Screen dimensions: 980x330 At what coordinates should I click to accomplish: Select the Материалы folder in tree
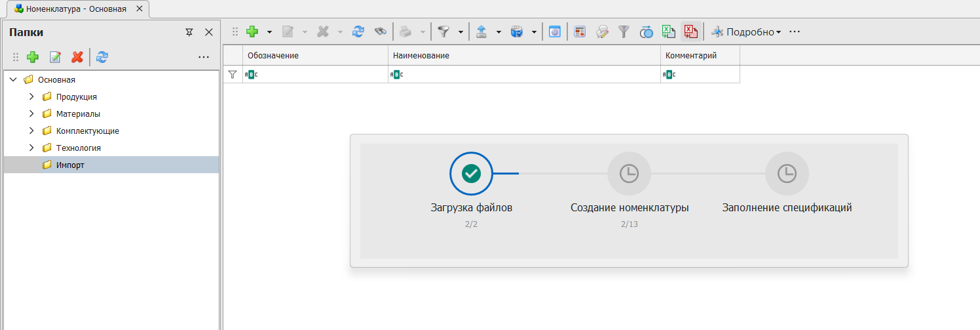(x=78, y=114)
